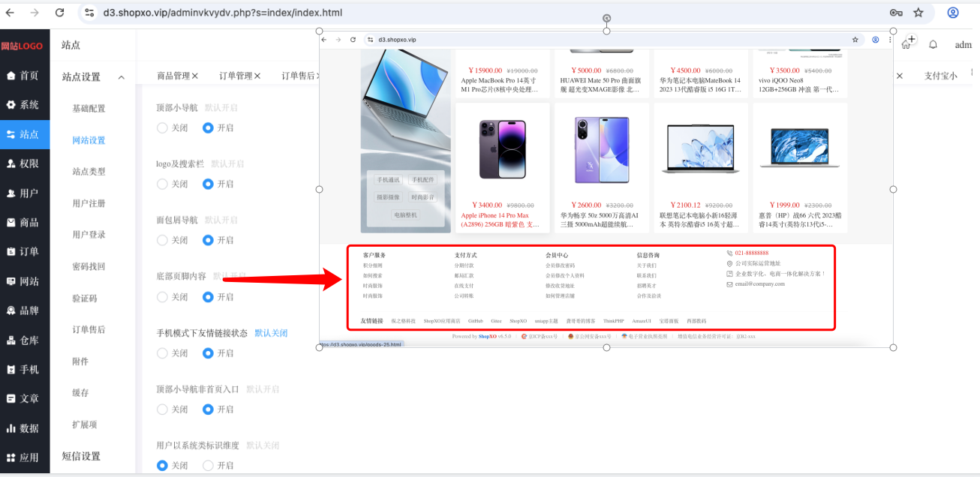
Task: Go back with the browser back arrow
Action: pos(10,13)
